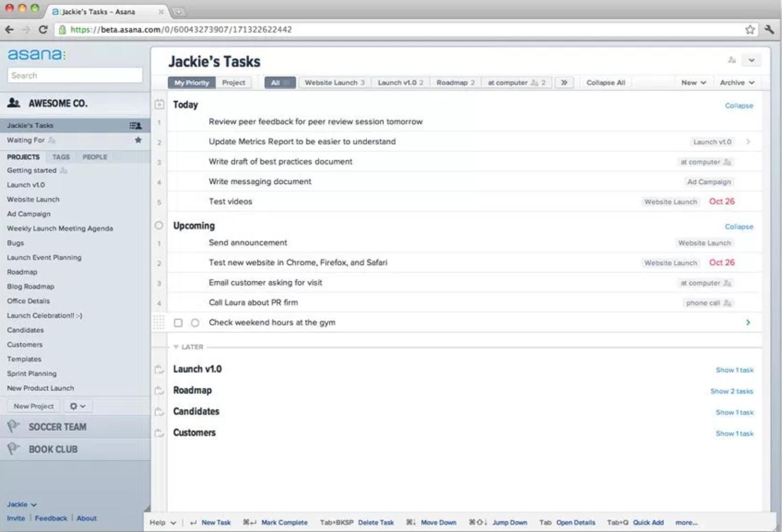Click the drag handle of gym task
Screen dimensions: 782x532
(159, 322)
